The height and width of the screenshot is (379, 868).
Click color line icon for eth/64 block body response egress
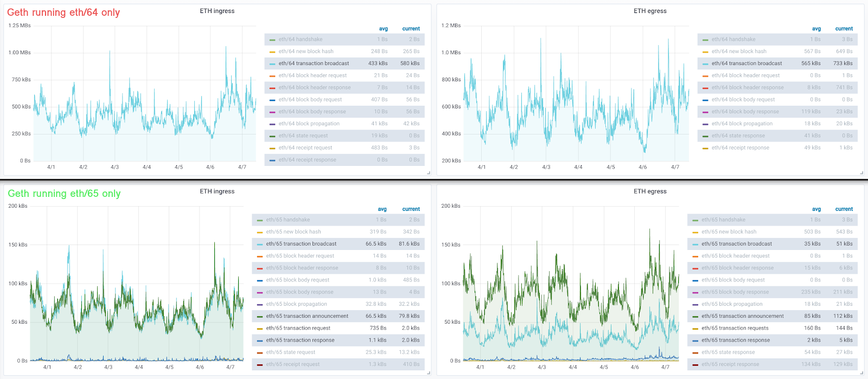705,112
